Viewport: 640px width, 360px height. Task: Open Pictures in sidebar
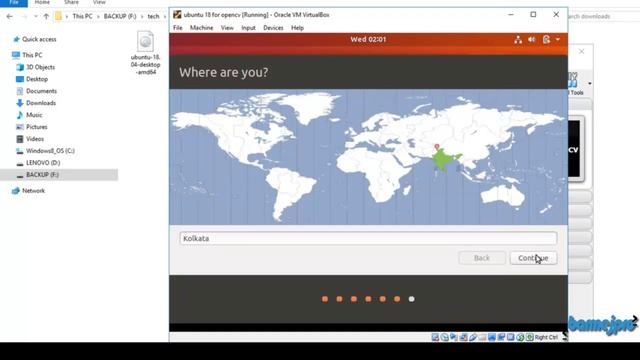pyautogui.click(x=36, y=127)
